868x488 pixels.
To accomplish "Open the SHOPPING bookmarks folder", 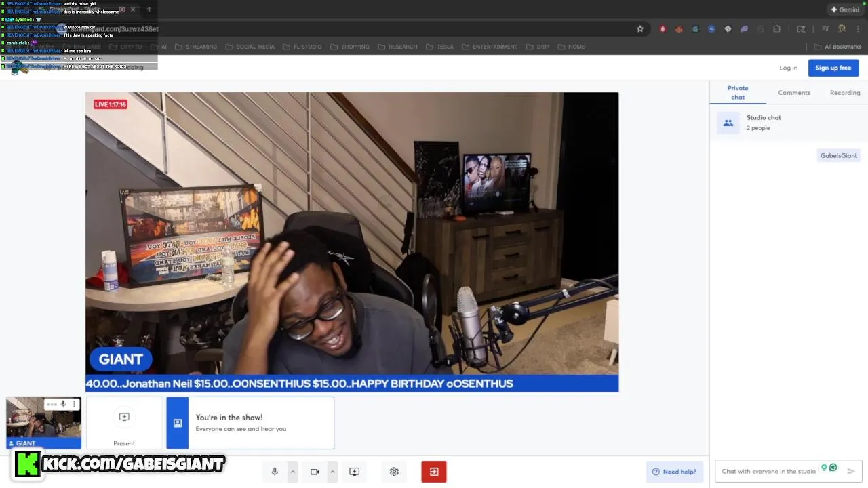I will click(x=350, y=47).
